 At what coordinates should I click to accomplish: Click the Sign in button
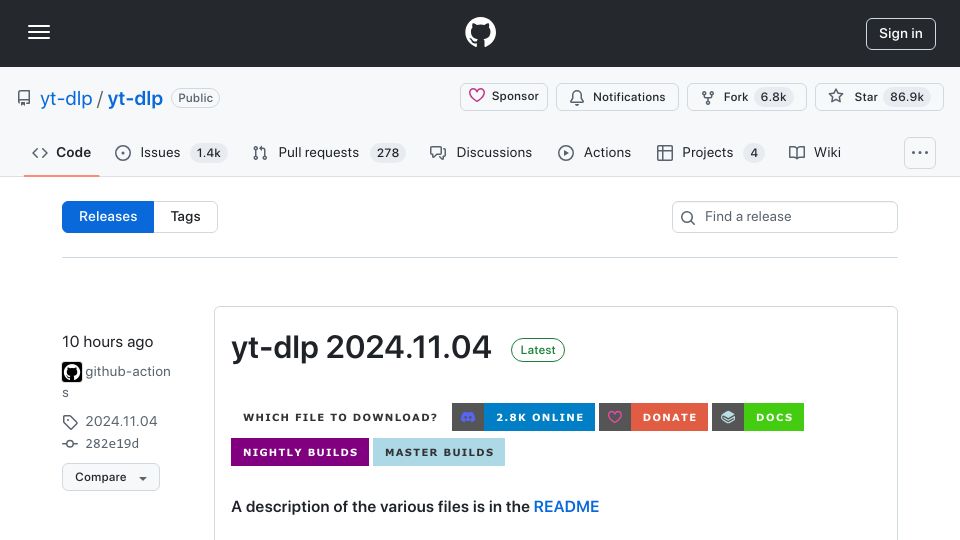tap(901, 34)
